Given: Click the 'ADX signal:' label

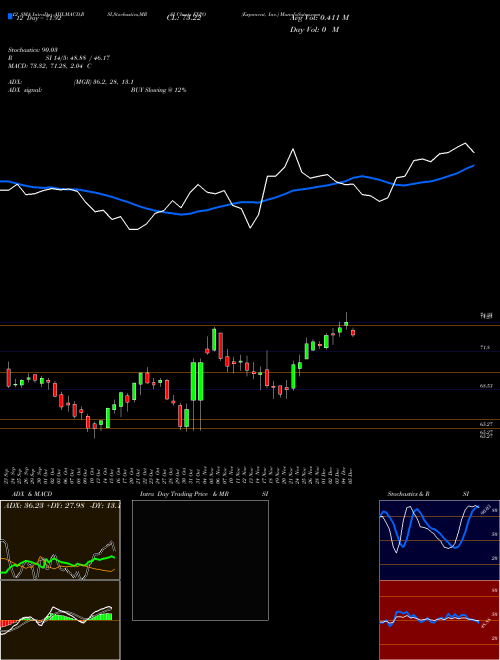Looking at the screenshot, I should [x=24, y=90].
